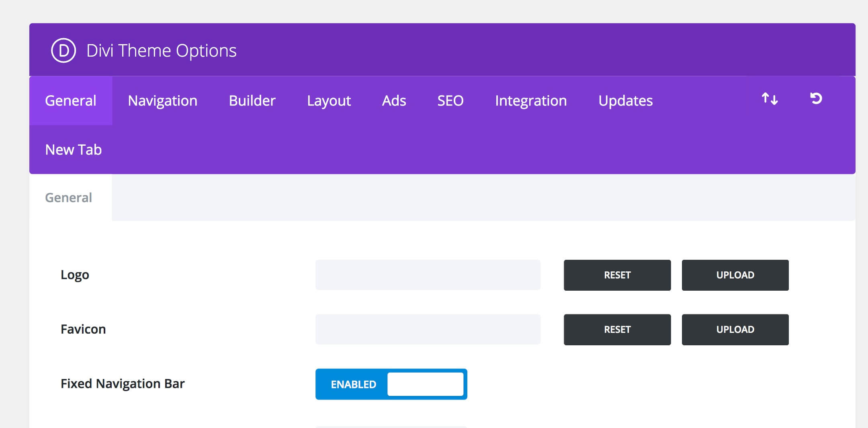Select the Layout tab
Viewport: 868px width, 428px height.
click(x=329, y=100)
